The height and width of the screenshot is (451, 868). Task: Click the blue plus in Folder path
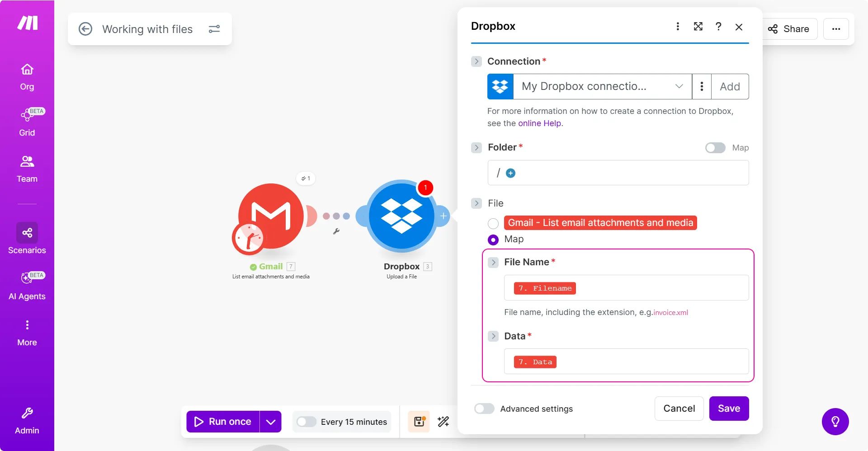tap(510, 173)
